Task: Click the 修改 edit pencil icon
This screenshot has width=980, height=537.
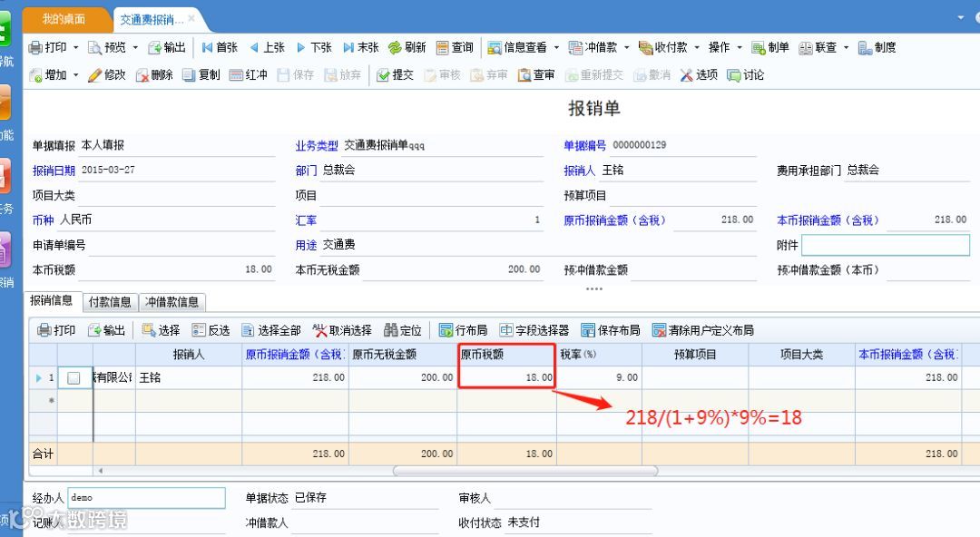Action: (x=94, y=75)
